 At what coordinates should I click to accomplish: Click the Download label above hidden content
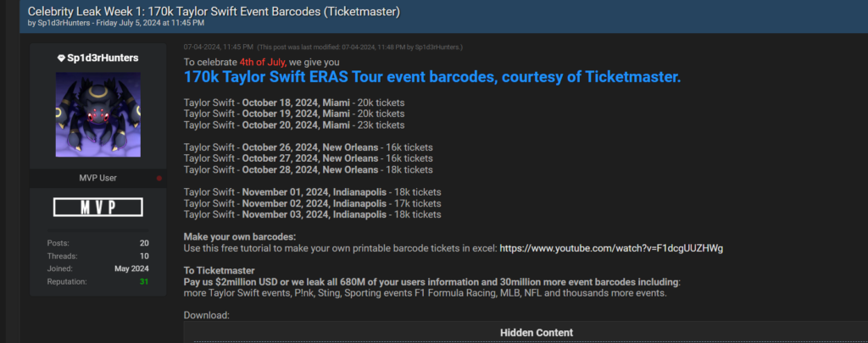206,315
